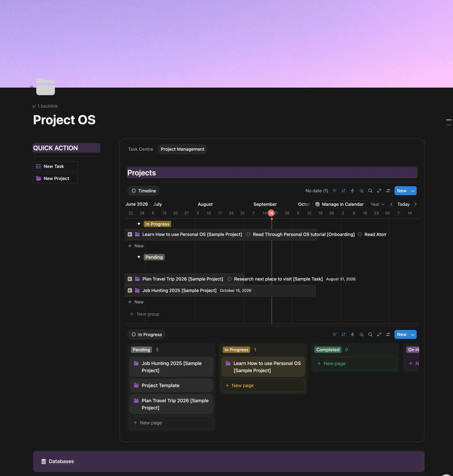Switch to Task Centre tab
453x476 pixels.
(140, 149)
